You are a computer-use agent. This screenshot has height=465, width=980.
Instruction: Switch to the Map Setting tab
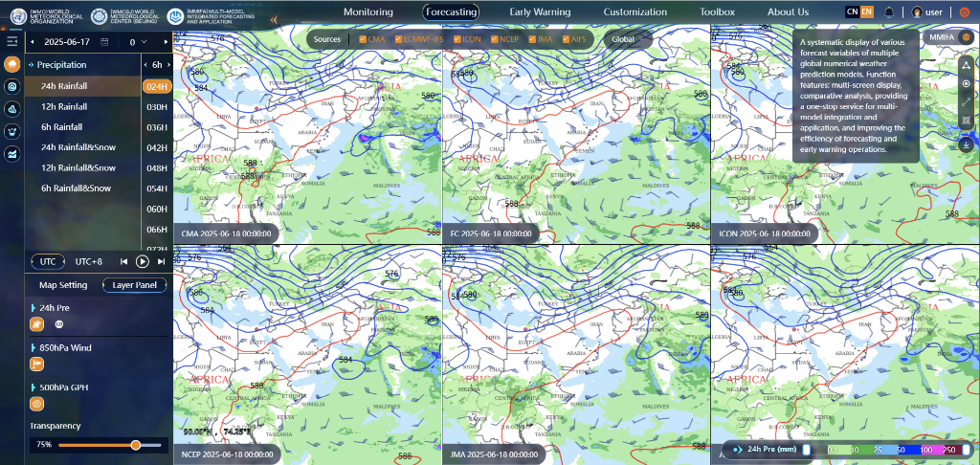tap(63, 285)
